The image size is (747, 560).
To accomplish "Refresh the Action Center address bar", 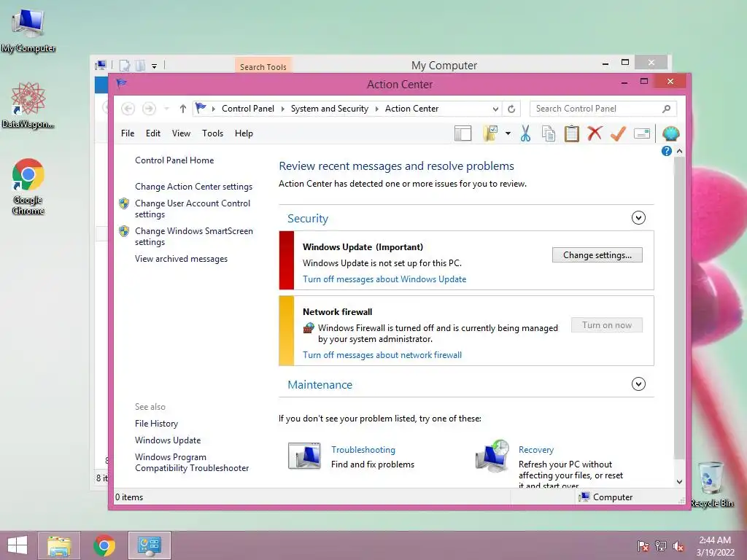I will point(511,109).
